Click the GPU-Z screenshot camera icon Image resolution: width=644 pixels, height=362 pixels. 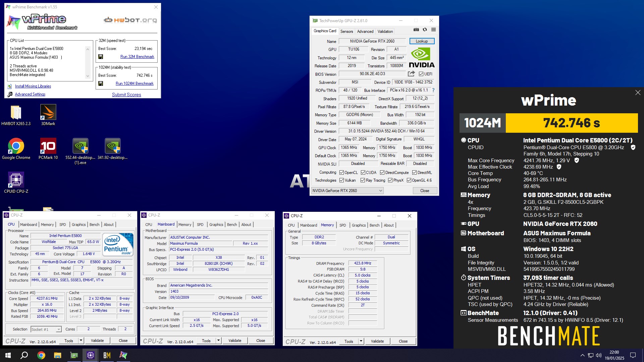pyautogui.click(x=416, y=30)
